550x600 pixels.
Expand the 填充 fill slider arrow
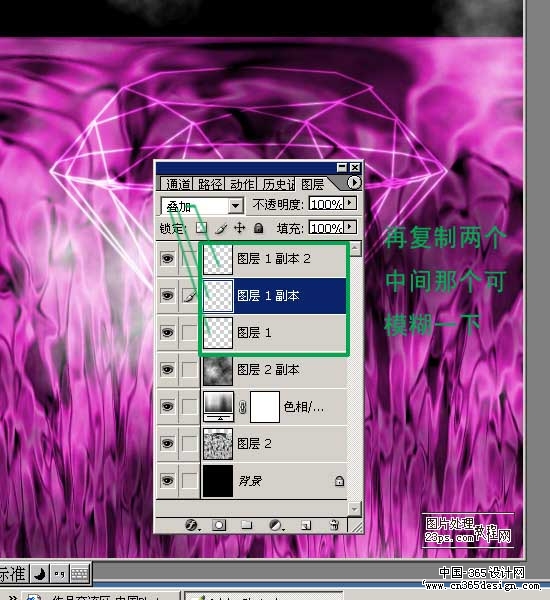point(350,227)
